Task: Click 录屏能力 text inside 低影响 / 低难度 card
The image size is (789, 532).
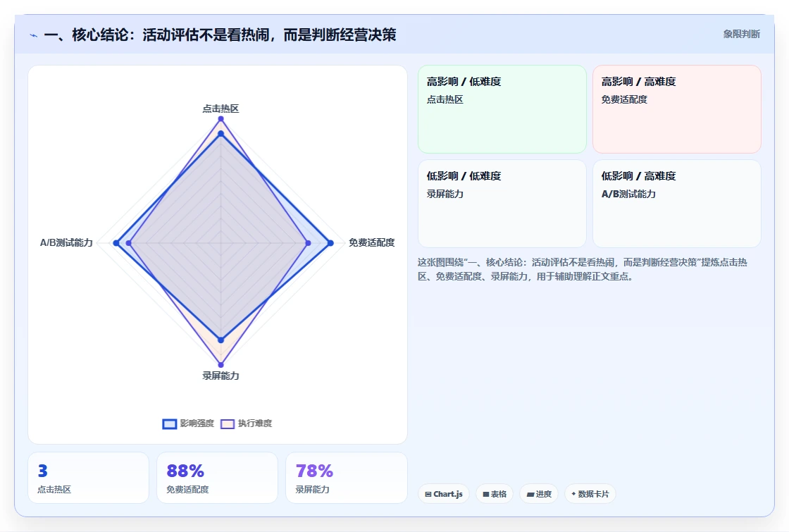Action: (x=445, y=194)
